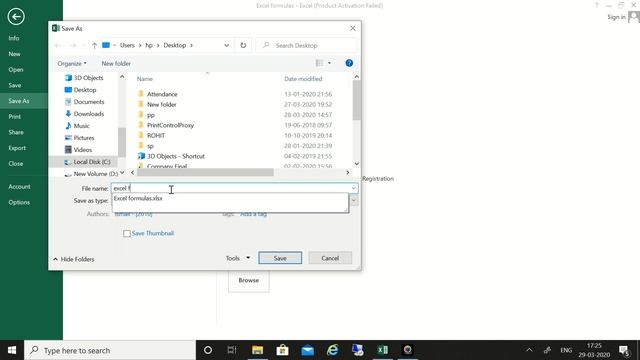
Task: Select Desktop in navigation pane
Action: (80, 90)
